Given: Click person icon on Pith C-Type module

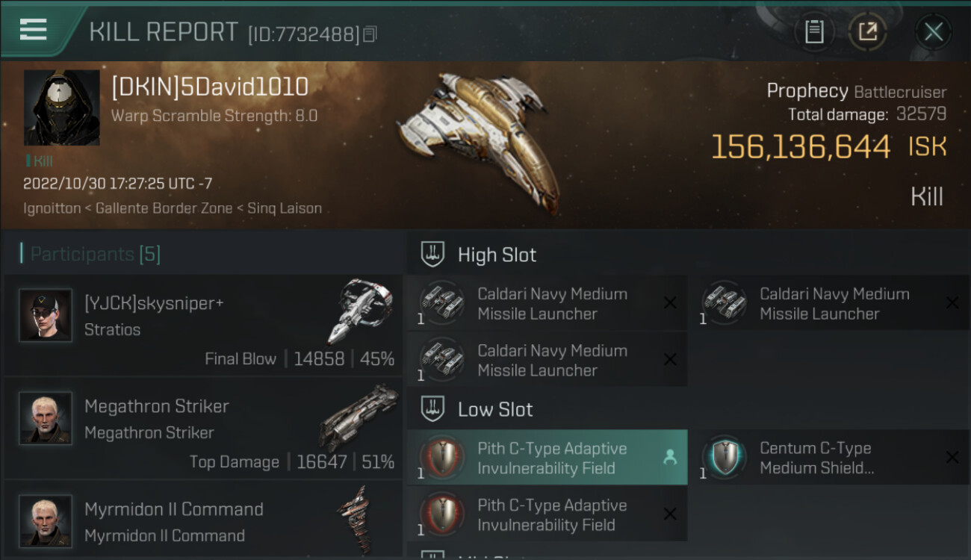Looking at the screenshot, I should point(669,458).
